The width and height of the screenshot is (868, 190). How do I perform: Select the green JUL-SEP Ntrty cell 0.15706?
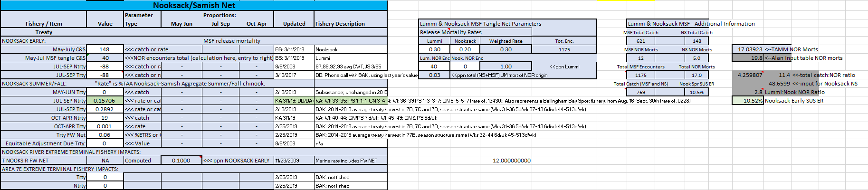tap(105, 101)
